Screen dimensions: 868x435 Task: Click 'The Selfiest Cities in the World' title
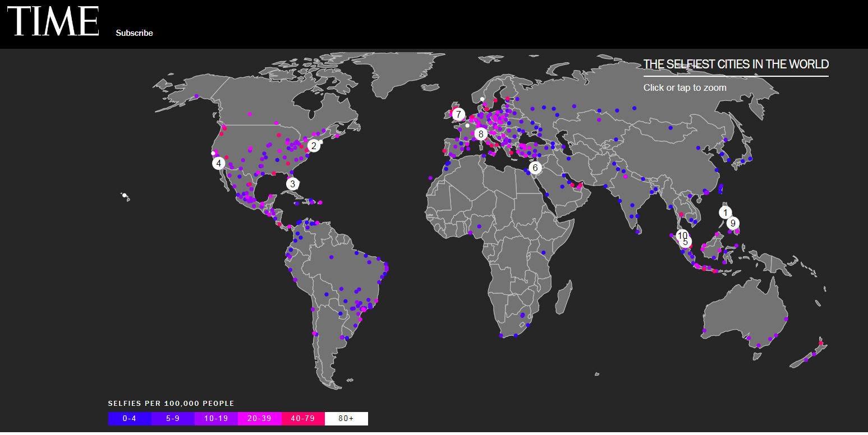tap(736, 64)
